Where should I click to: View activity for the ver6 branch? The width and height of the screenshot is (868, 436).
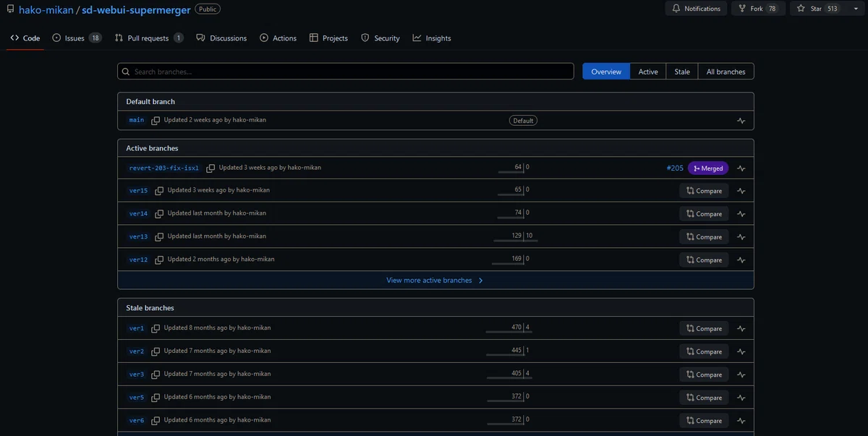coord(741,421)
